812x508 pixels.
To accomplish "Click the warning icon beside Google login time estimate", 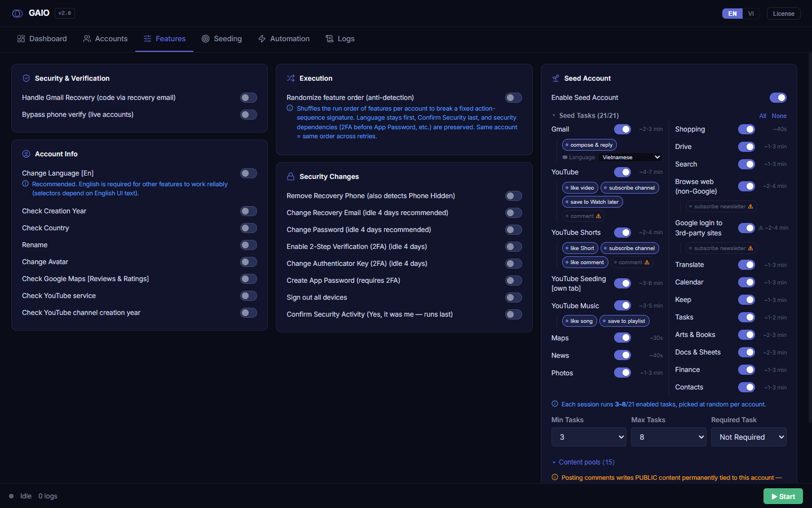I will pos(761,228).
